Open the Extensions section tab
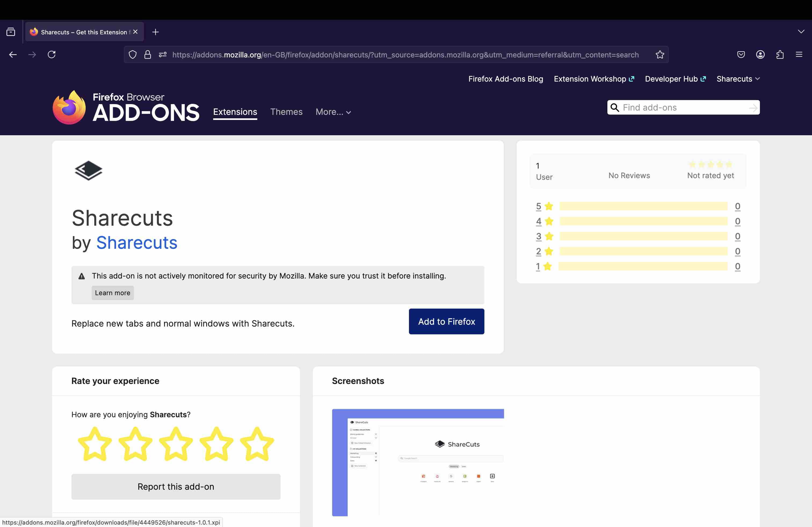Viewport: 812px width, 527px height. (235, 112)
